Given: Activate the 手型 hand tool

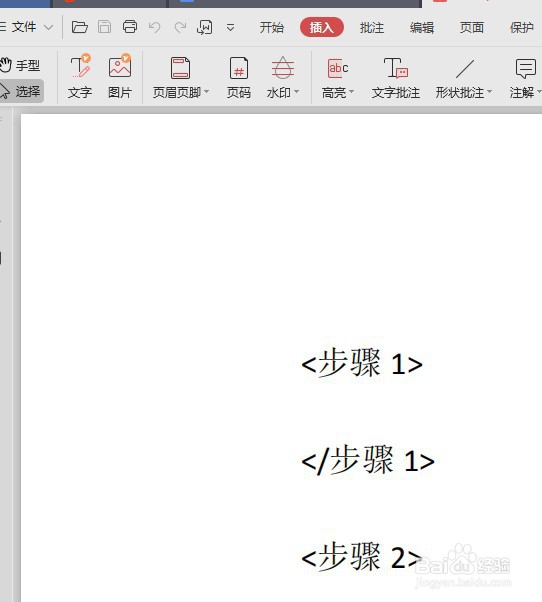Looking at the screenshot, I should click(20, 65).
